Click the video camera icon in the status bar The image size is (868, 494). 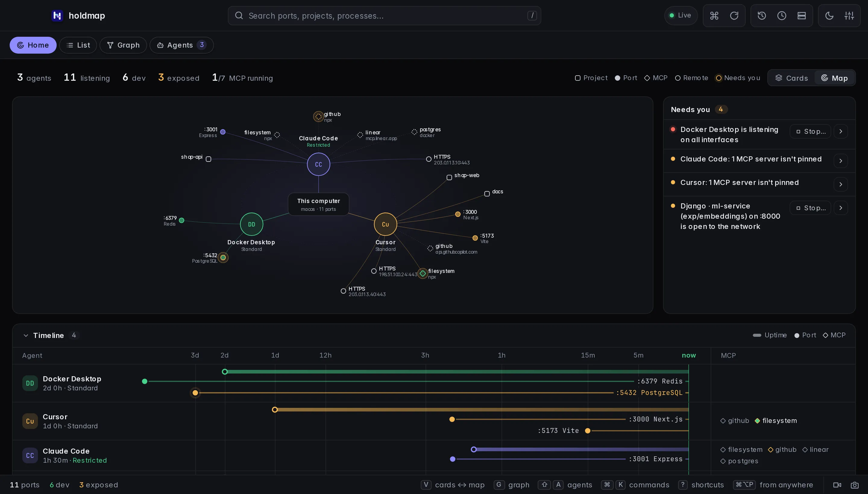click(837, 485)
